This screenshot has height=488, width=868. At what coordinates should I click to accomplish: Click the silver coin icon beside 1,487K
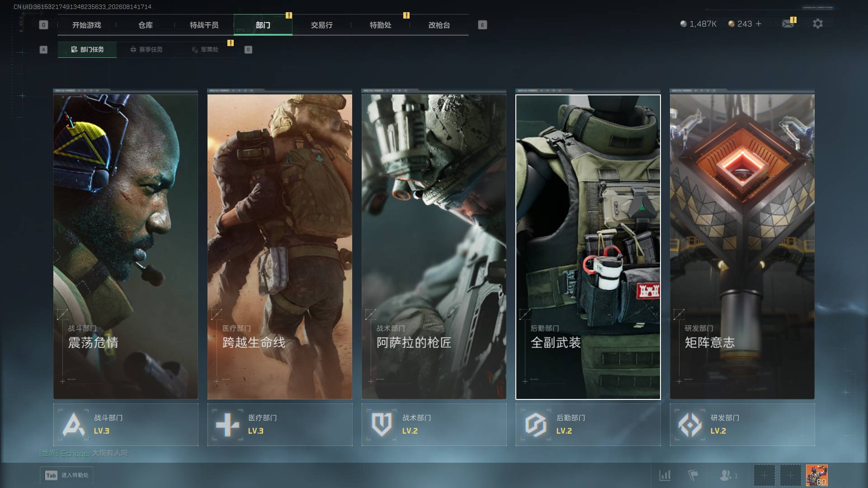click(x=684, y=23)
